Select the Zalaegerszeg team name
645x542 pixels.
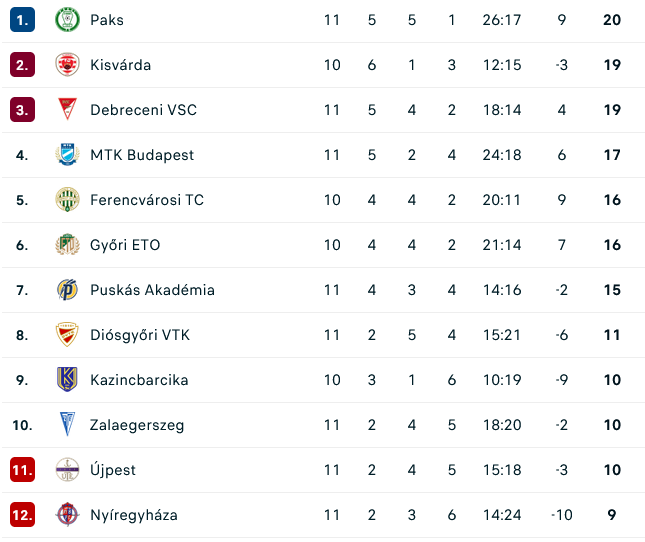coord(136,425)
